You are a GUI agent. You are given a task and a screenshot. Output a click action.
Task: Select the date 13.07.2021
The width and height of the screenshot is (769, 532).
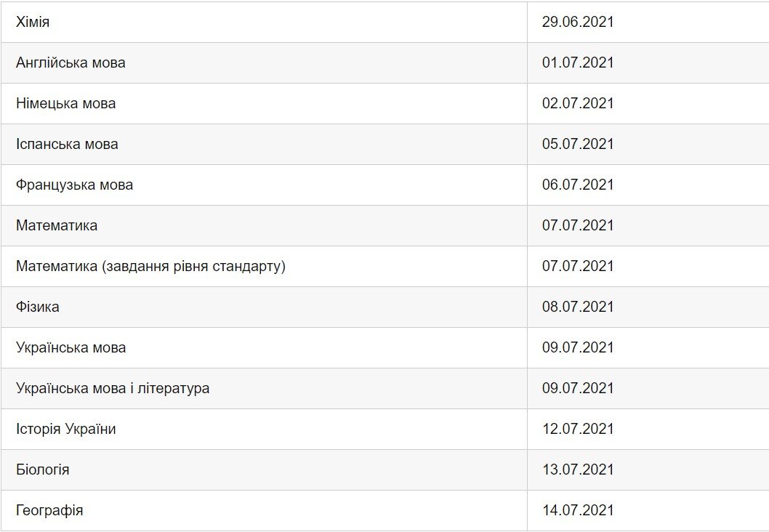[578, 469]
